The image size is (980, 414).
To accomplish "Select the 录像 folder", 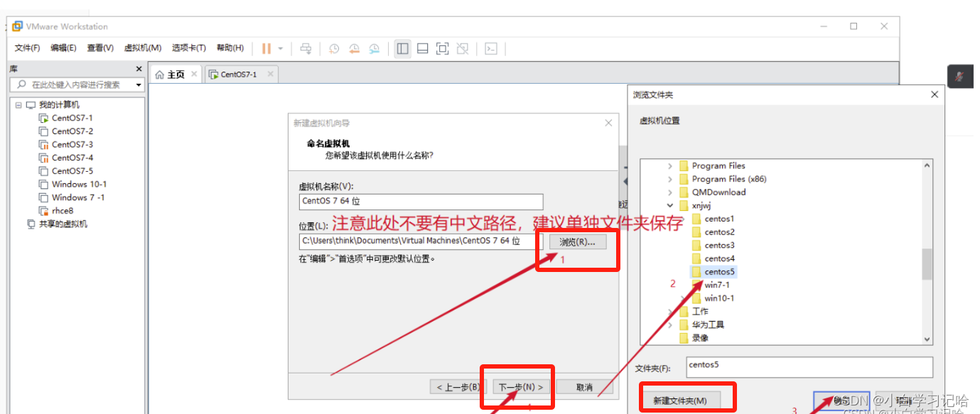I will [694, 338].
